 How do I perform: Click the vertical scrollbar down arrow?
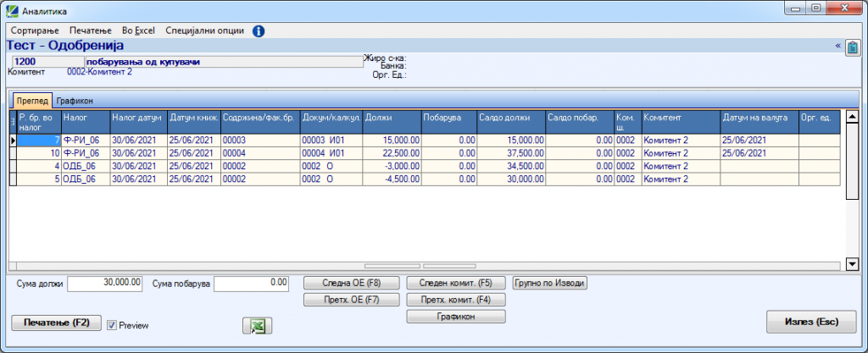[853, 265]
